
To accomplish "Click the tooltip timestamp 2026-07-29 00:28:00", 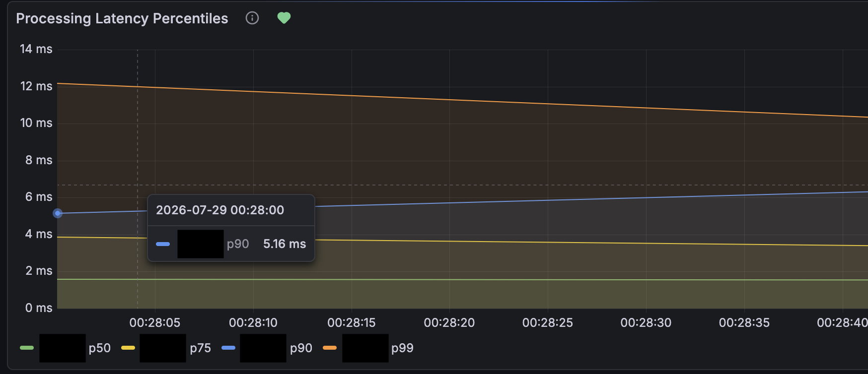I will click(220, 210).
